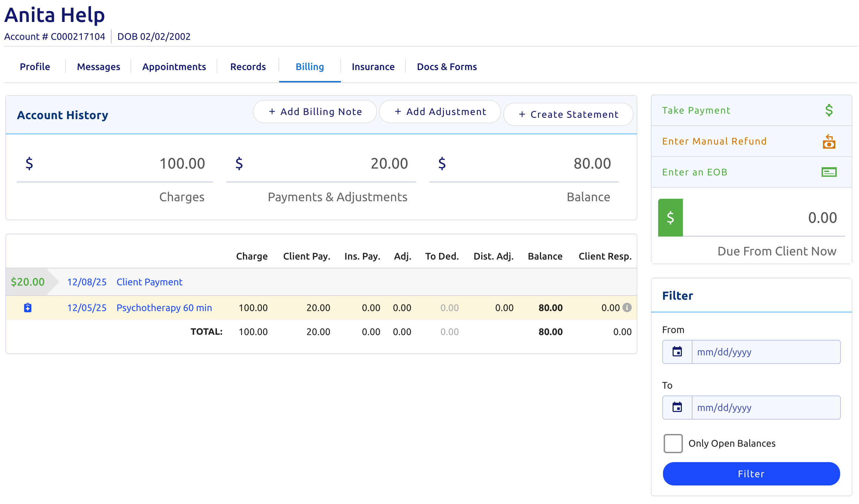Viewport: 859px width, 504px height.
Task: Open the To date calendar icon
Action: click(x=677, y=408)
